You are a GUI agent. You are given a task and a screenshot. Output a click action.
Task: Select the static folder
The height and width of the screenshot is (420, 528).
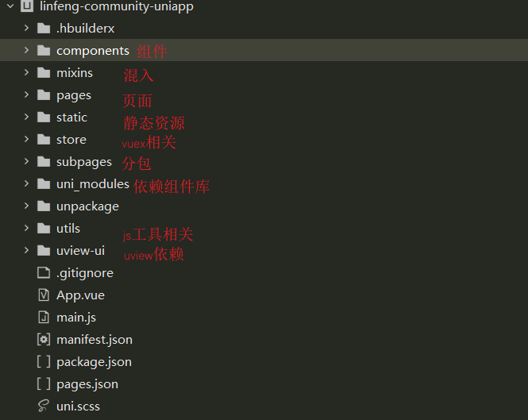(x=71, y=118)
